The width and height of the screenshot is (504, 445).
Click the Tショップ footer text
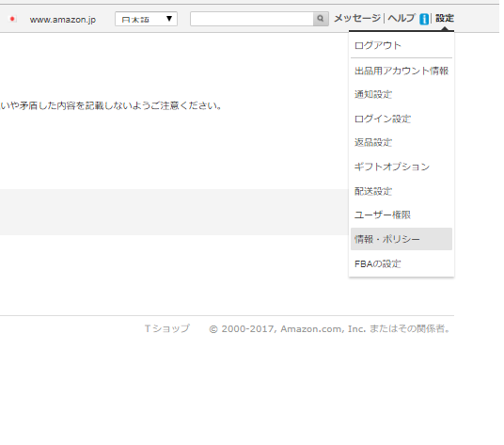[167, 328]
